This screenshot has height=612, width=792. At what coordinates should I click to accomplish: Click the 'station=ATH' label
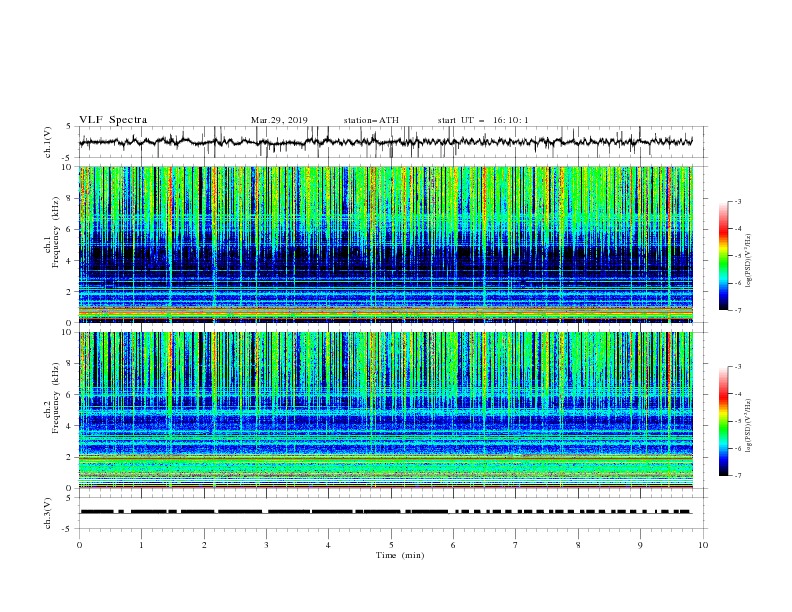(x=371, y=120)
